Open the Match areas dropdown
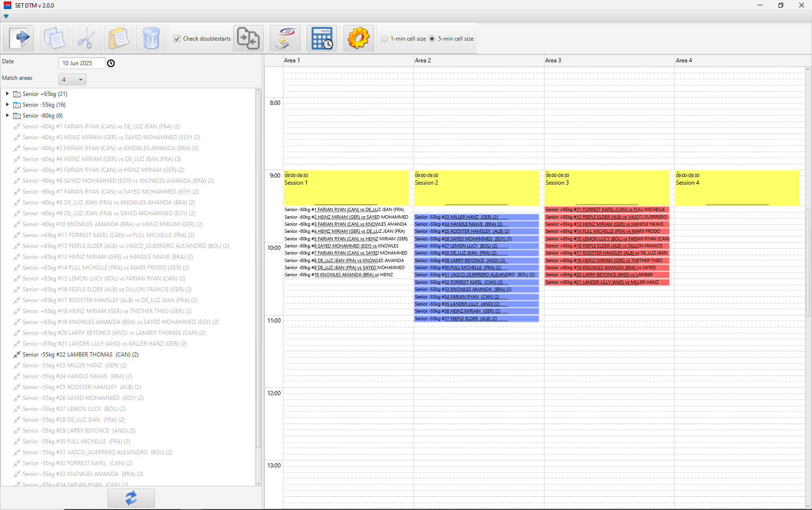This screenshot has height=510, width=812. [72, 80]
